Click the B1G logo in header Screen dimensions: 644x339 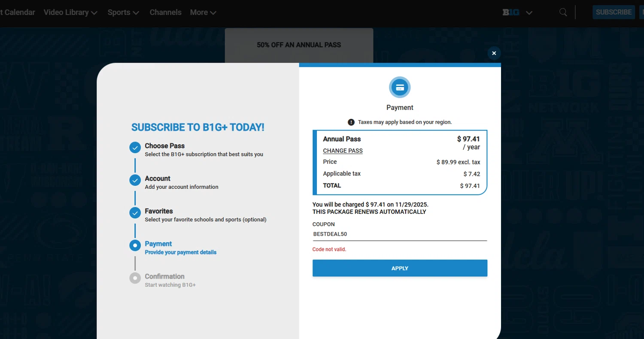click(511, 12)
